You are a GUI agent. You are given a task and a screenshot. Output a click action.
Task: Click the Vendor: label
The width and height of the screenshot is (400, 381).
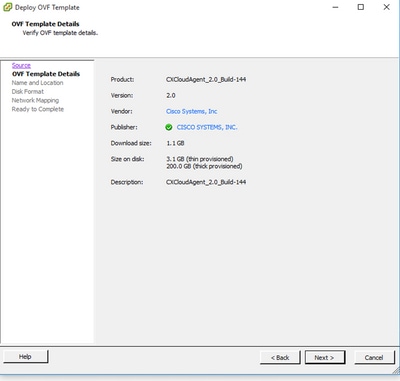(121, 111)
